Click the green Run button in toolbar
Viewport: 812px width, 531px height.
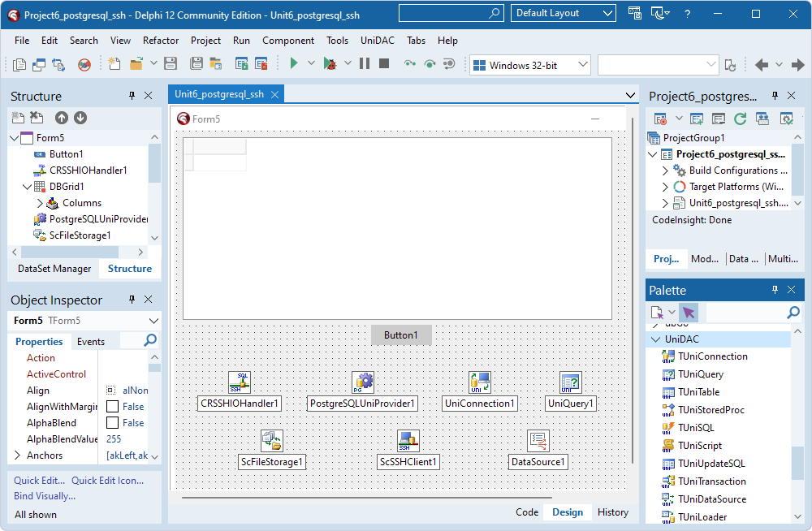(294, 64)
